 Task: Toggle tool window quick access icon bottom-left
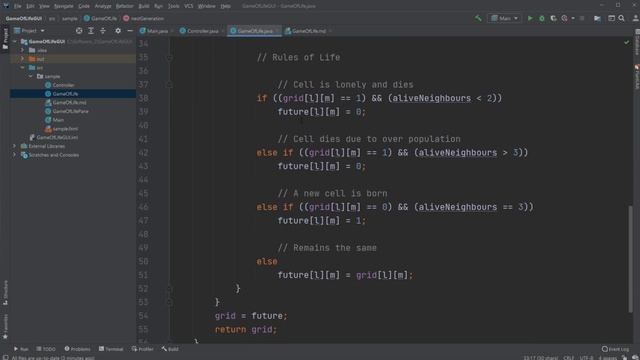point(5,357)
